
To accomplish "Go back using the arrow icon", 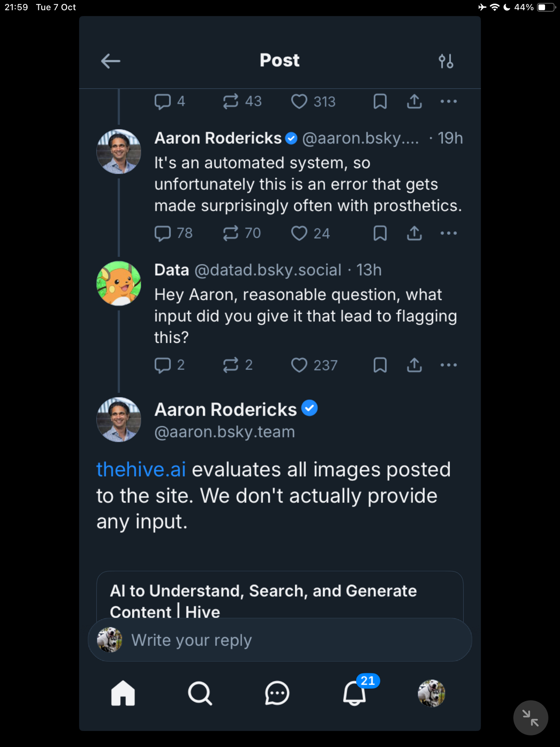I will coord(111,61).
